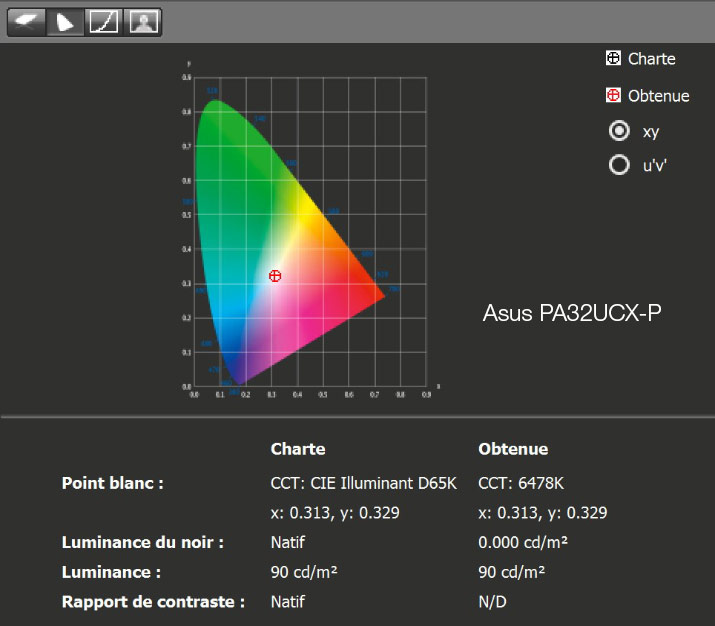The width and height of the screenshot is (715, 626).
Task: Click the Point blanc label
Action: pos(113,483)
